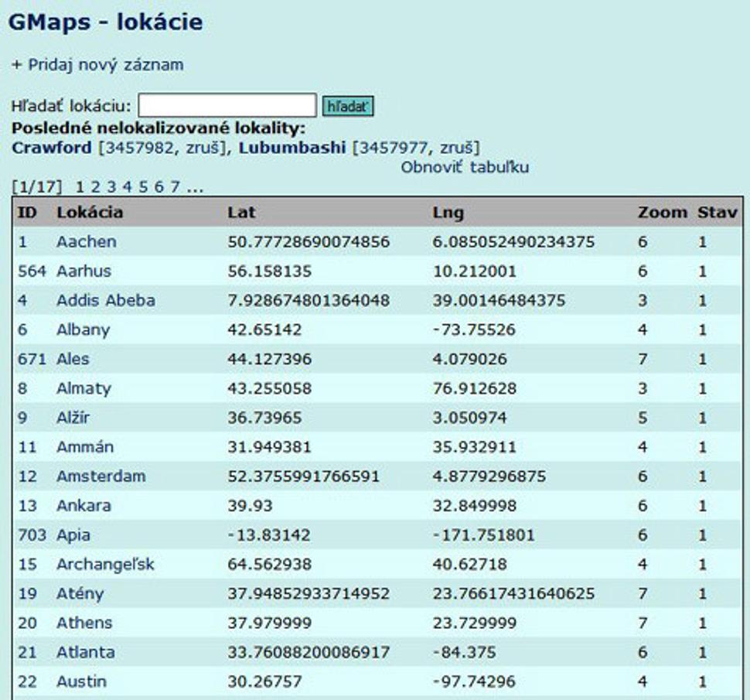
Task: Open the Apia location entry
Action: pyautogui.click(x=73, y=535)
